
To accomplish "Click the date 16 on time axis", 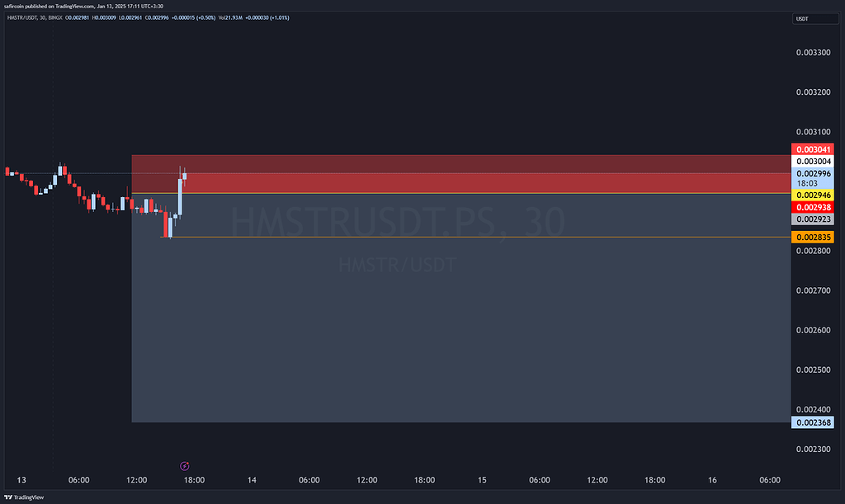I will (x=712, y=480).
